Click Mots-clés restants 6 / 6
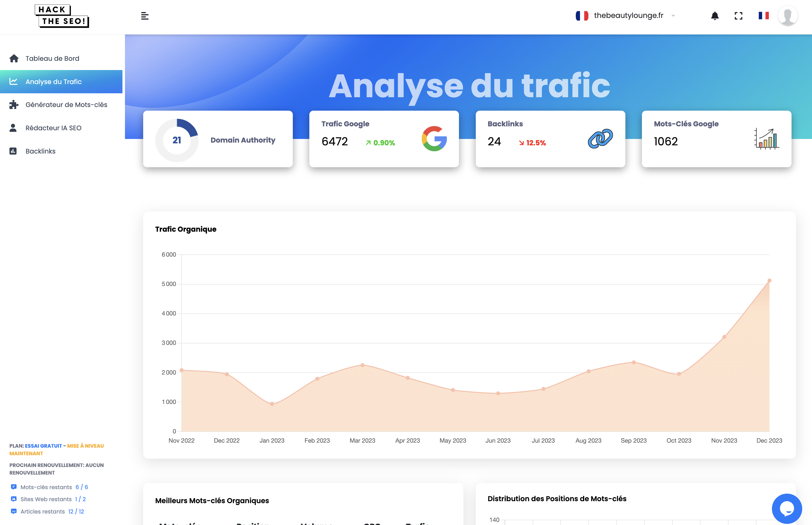 [54, 487]
